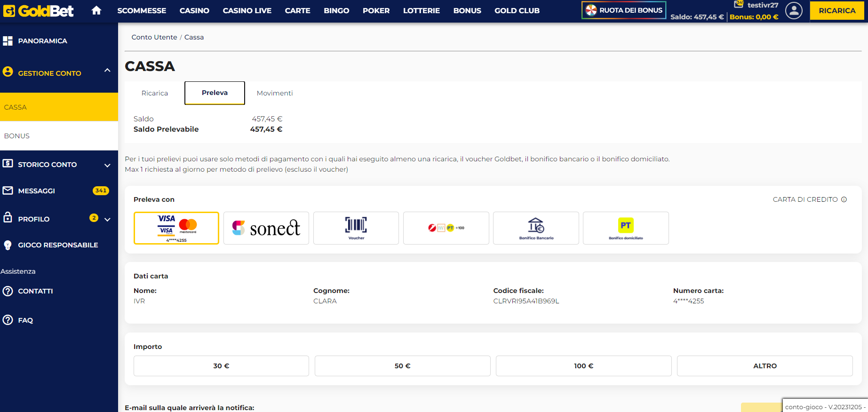Choose Bonifico domiciliato PT method
The image size is (868, 412).
pyautogui.click(x=626, y=228)
